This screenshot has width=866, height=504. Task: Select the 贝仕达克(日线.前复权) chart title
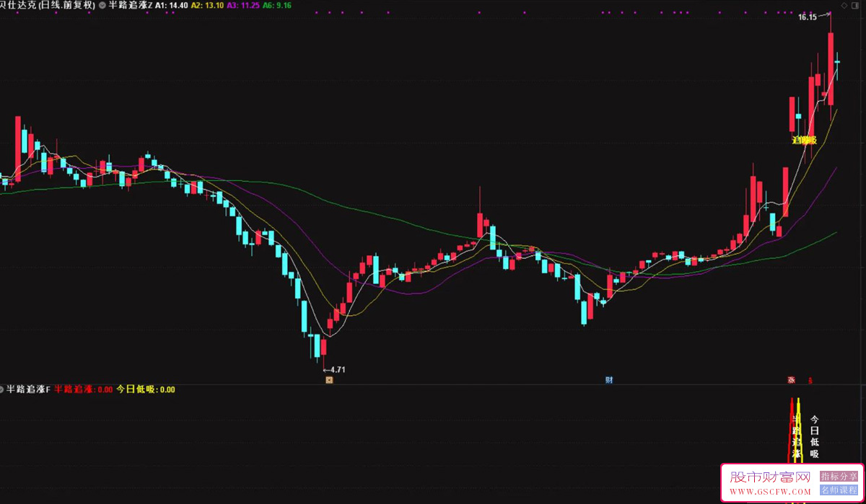[x=47, y=5]
